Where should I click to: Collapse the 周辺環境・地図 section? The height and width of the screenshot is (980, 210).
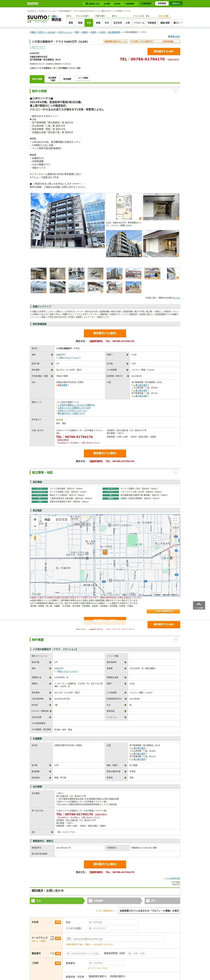click(x=176, y=472)
